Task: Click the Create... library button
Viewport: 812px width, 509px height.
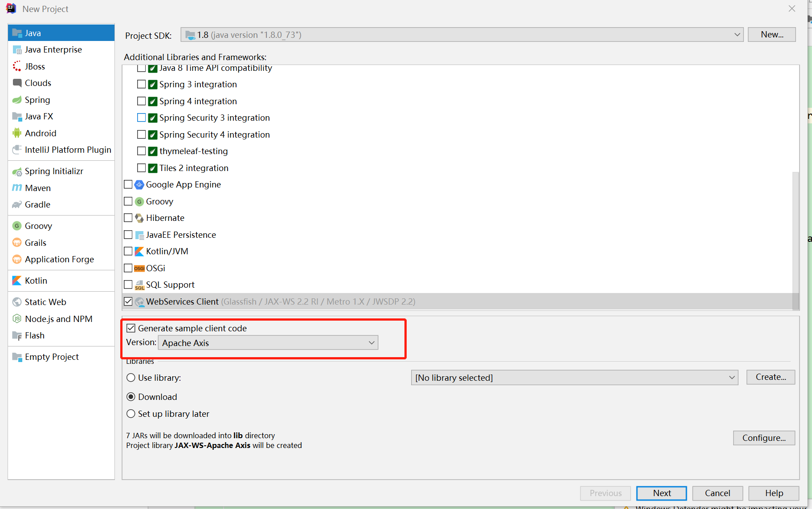Action: (x=771, y=377)
